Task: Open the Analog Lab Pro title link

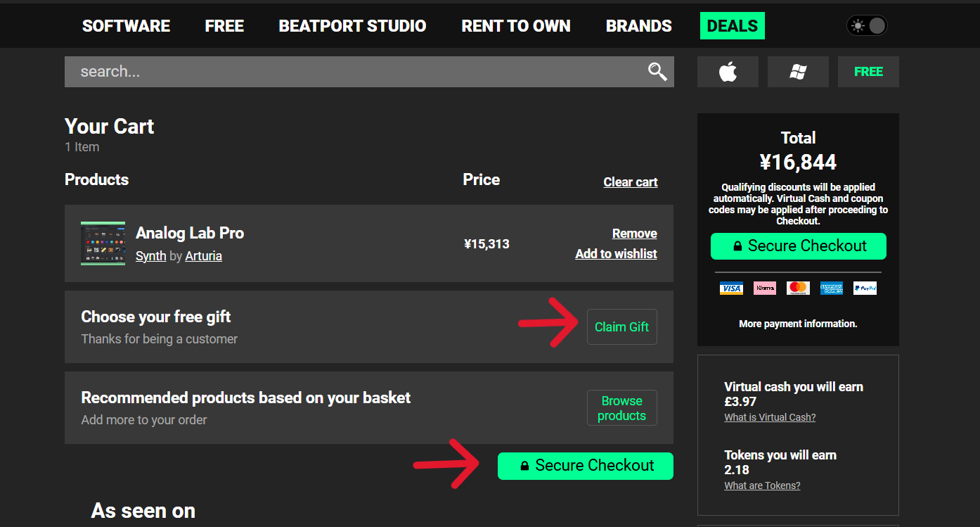Action: [190, 233]
